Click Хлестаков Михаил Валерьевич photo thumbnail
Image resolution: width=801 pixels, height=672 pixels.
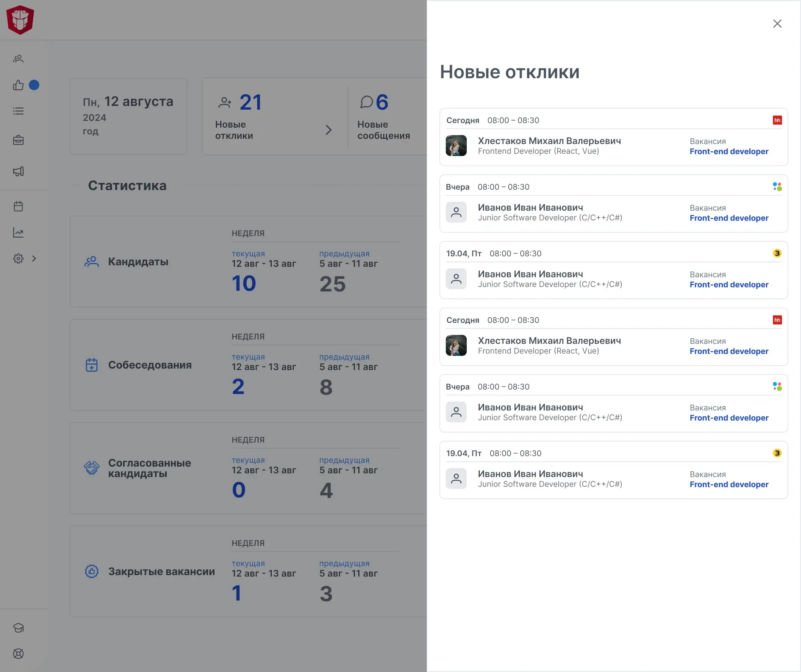(456, 146)
